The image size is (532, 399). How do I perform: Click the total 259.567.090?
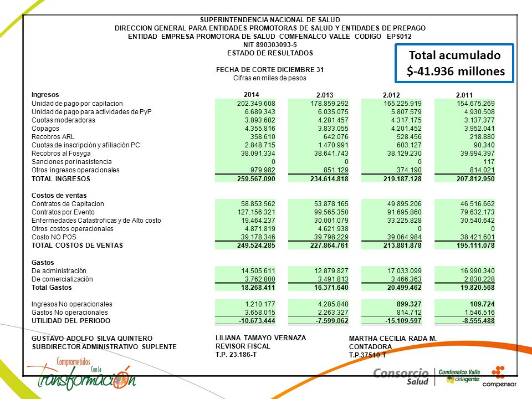[256, 179]
